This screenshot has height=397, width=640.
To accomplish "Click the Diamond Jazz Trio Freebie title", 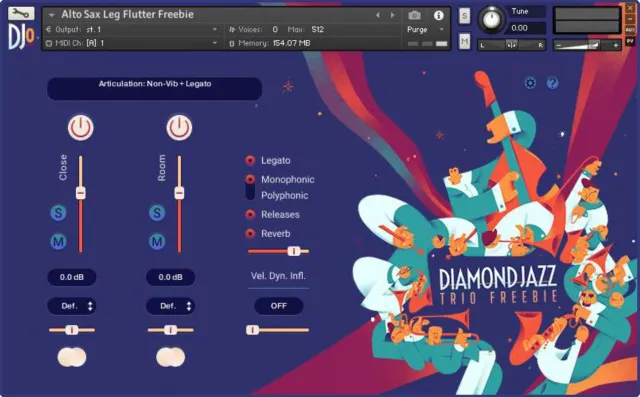I will point(498,284).
